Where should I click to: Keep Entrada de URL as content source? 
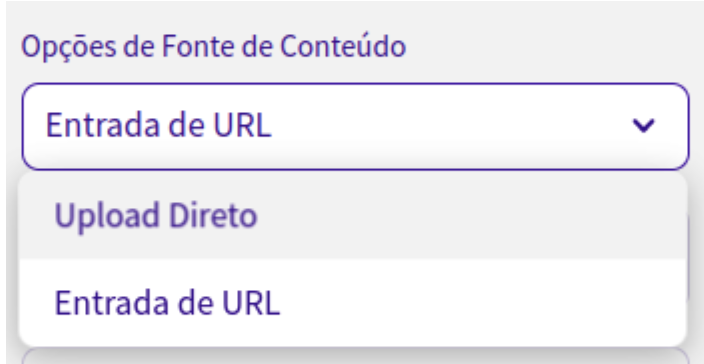click(353, 303)
